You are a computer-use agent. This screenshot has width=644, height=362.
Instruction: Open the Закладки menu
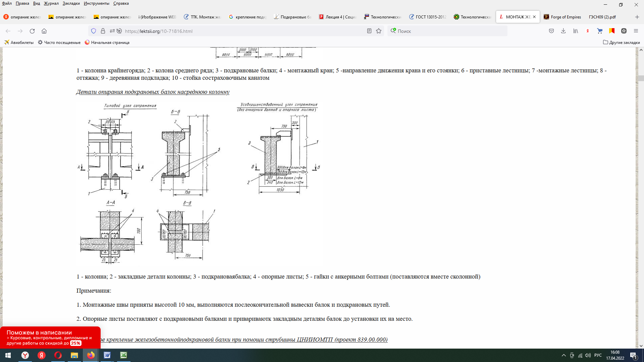click(x=71, y=3)
